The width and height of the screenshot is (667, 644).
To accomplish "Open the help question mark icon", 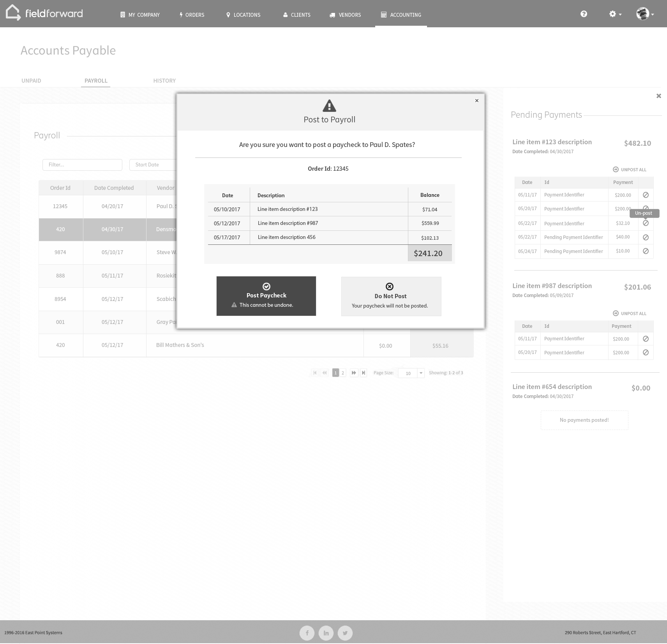I will pyautogui.click(x=584, y=14).
